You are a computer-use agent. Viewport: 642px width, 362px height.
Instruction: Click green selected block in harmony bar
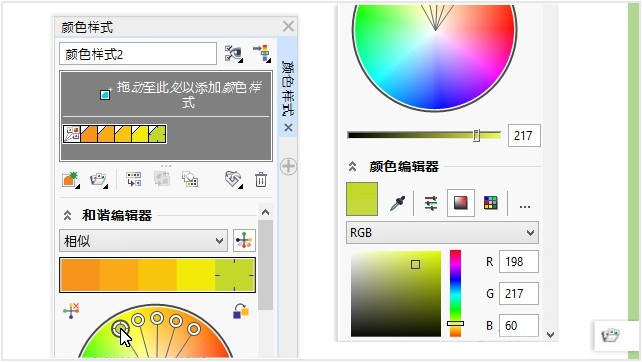click(235, 275)
